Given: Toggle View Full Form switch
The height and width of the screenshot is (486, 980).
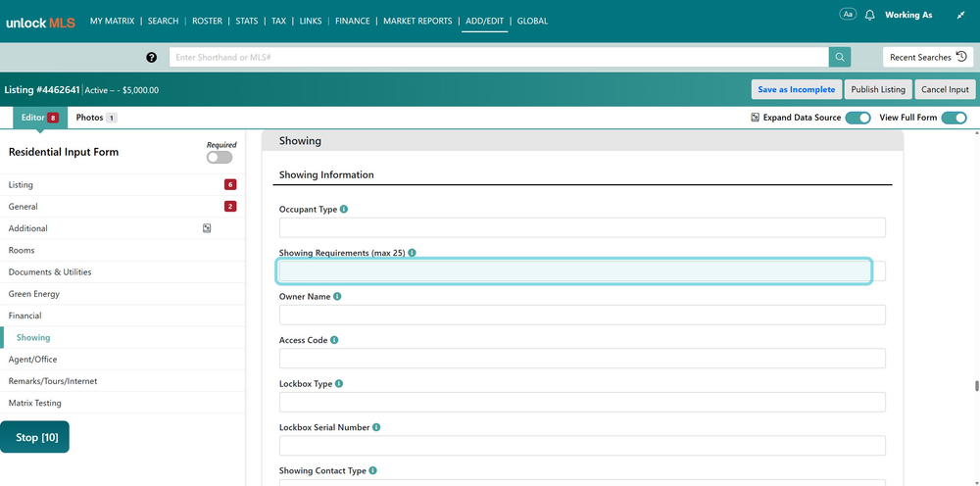Looking at the screenshot, I should (x=954, y=118).
